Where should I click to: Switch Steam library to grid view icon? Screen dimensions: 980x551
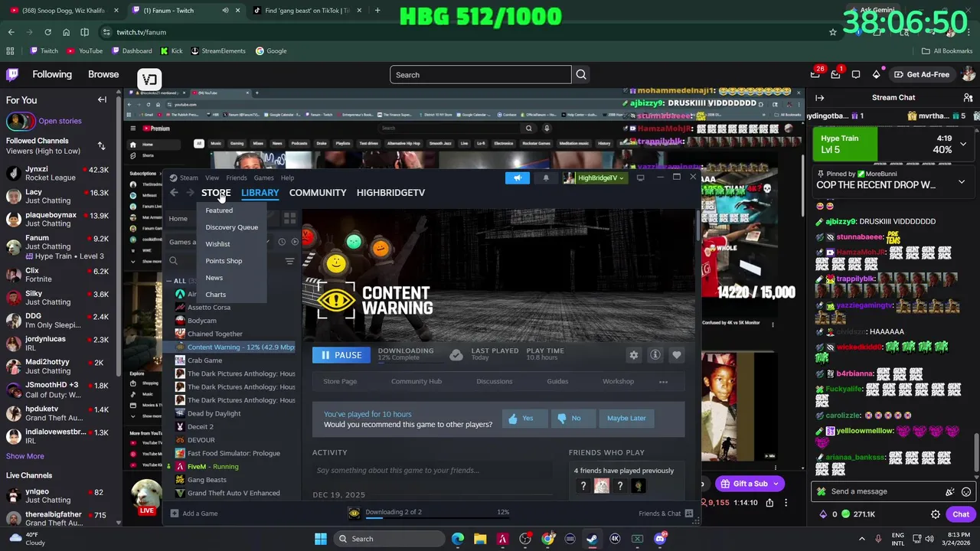click(289, 219)
